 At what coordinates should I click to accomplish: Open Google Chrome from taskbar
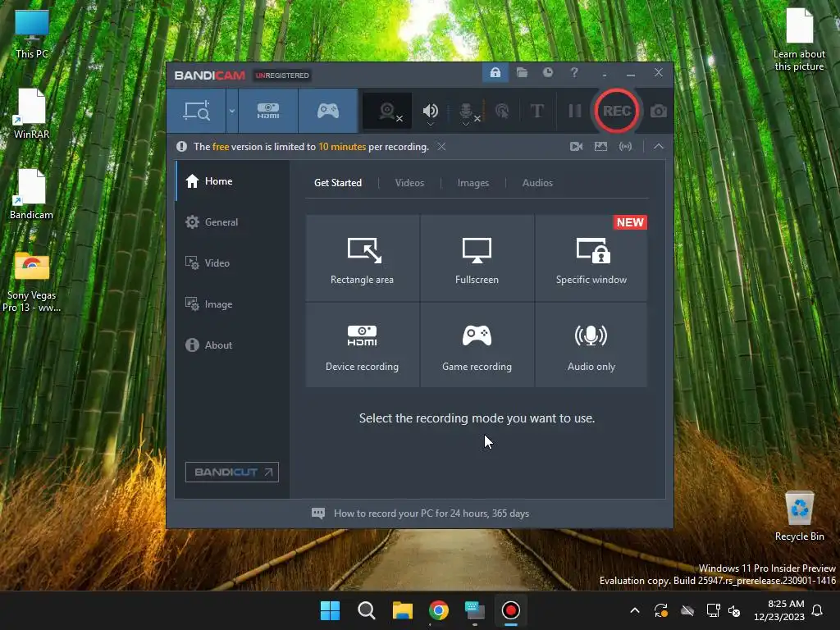(439, 610)
